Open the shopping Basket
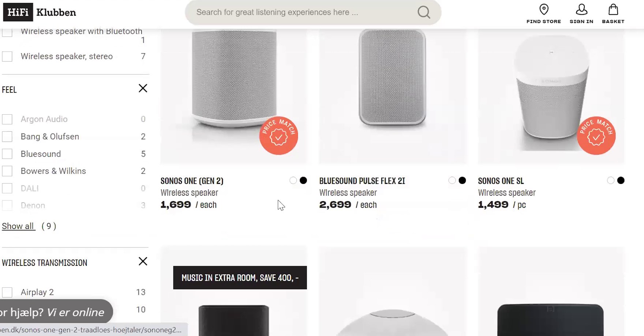The height and width of the screenshot is (336, 644). click(x=613, y=14)
